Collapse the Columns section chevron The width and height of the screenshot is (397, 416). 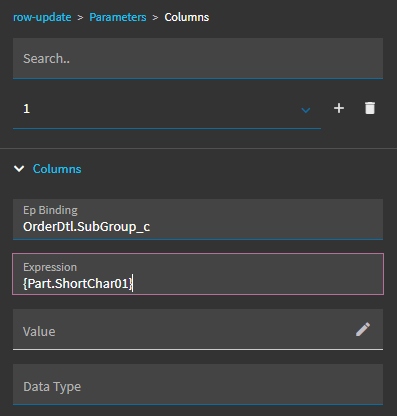[19, 169]
